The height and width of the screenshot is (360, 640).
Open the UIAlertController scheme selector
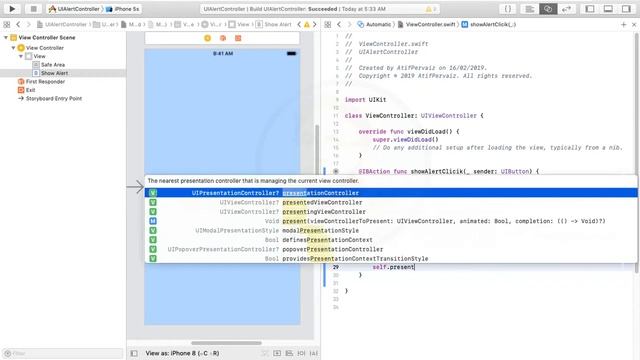click(74, 9)
